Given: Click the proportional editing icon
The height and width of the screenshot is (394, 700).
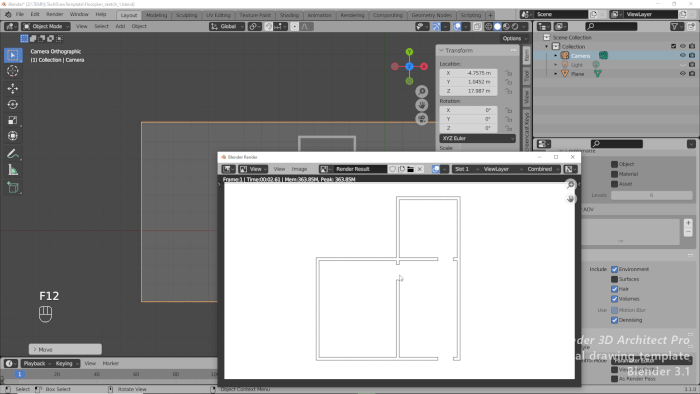Looking at the screenshot, I should (x=294, y=27).
